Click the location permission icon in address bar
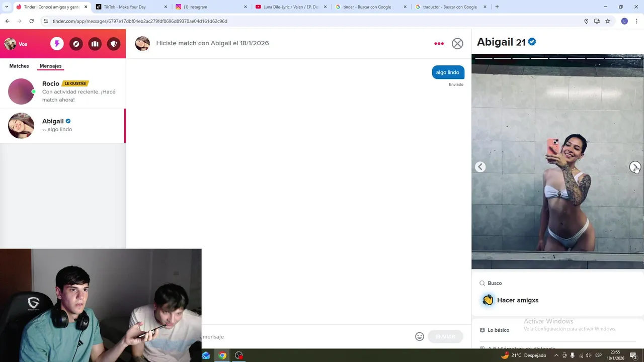The image size is (644, 362). click(x=586, y=21)
